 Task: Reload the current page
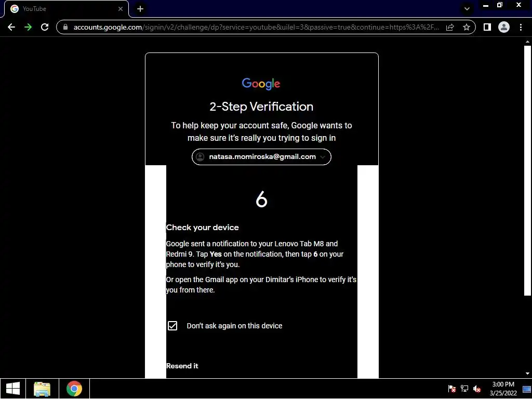45,27
